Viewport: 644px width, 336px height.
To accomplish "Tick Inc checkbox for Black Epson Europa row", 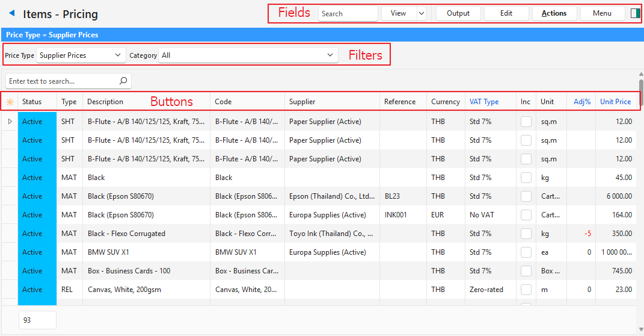I will pos(526,215).
